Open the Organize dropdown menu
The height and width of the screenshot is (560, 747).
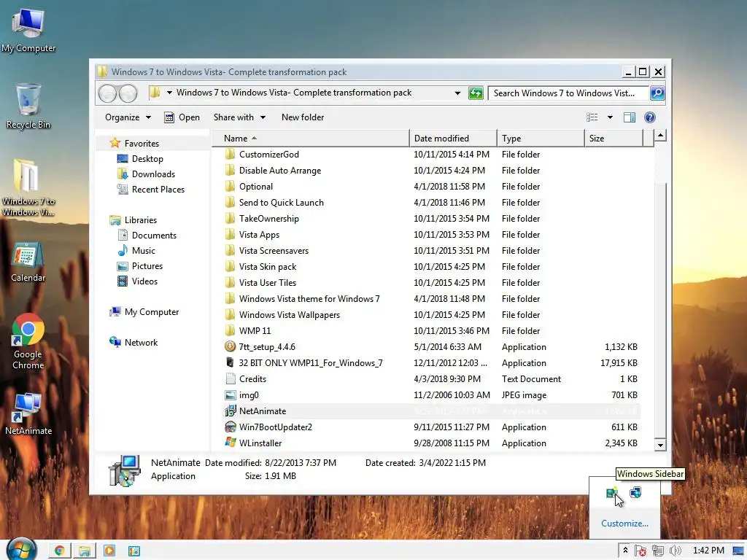click(x=128, y=117)
